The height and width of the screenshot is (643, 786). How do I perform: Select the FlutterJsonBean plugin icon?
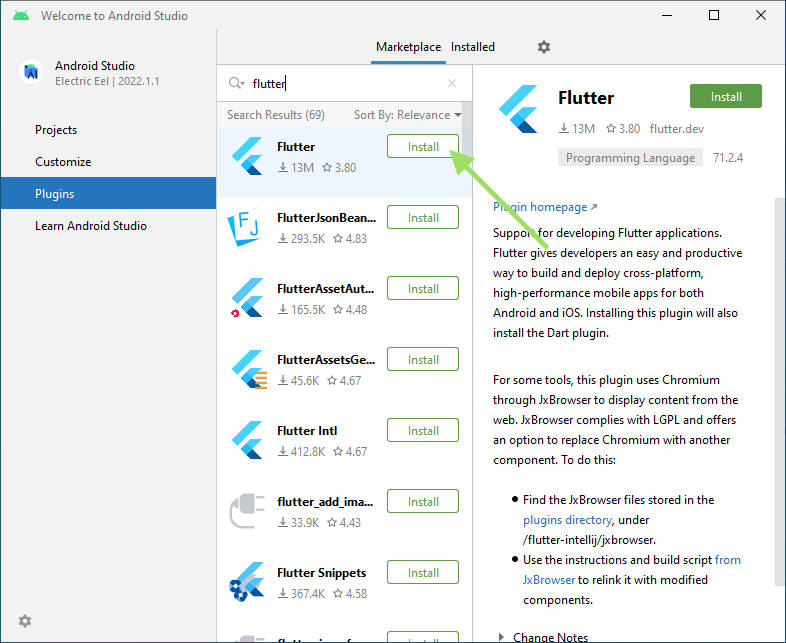point(245,227)
